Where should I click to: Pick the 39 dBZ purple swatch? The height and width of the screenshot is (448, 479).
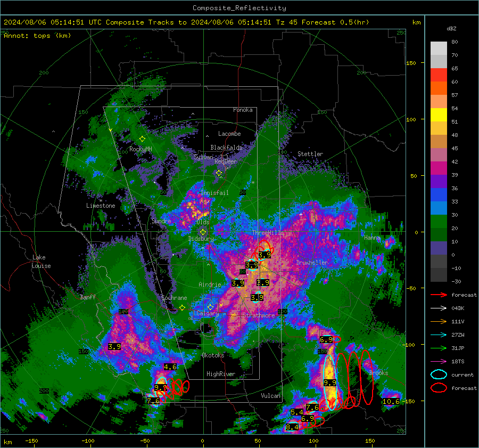[x=439, y=181]
